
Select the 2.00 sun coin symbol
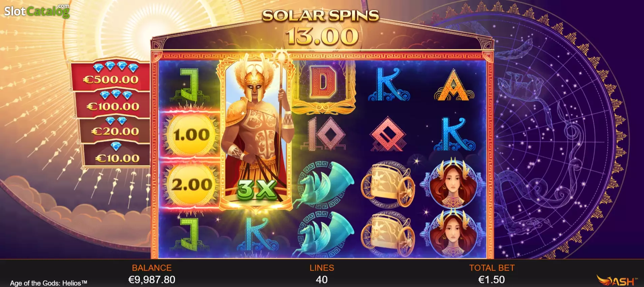click(x=192, y=185)
